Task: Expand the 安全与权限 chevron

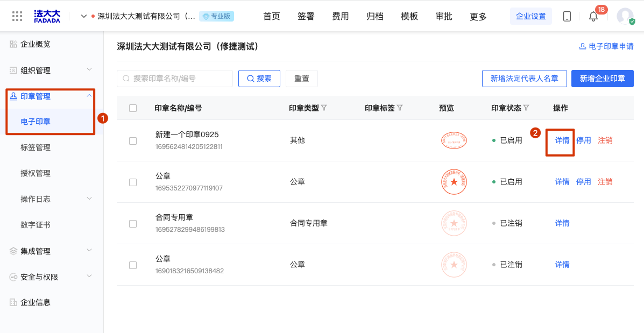Action: click(x=89, y=277)
